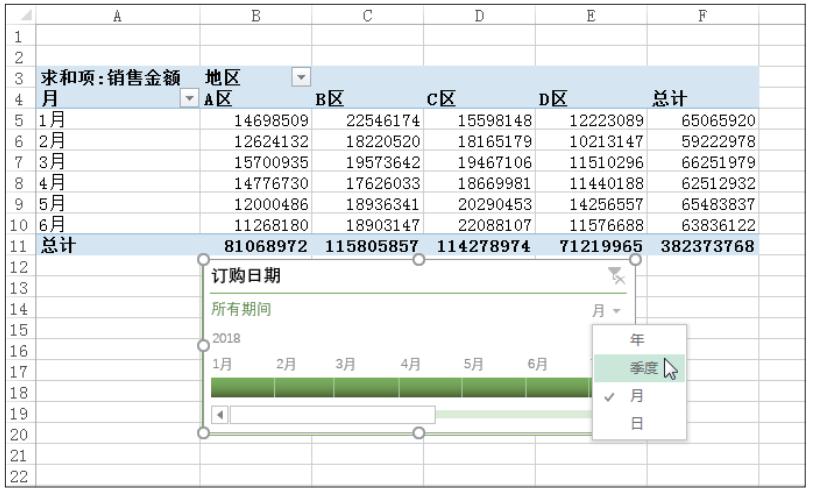Click the timeline scroll-left arrow button
Viewport: 814px width, 496px height.
point(220,414)
